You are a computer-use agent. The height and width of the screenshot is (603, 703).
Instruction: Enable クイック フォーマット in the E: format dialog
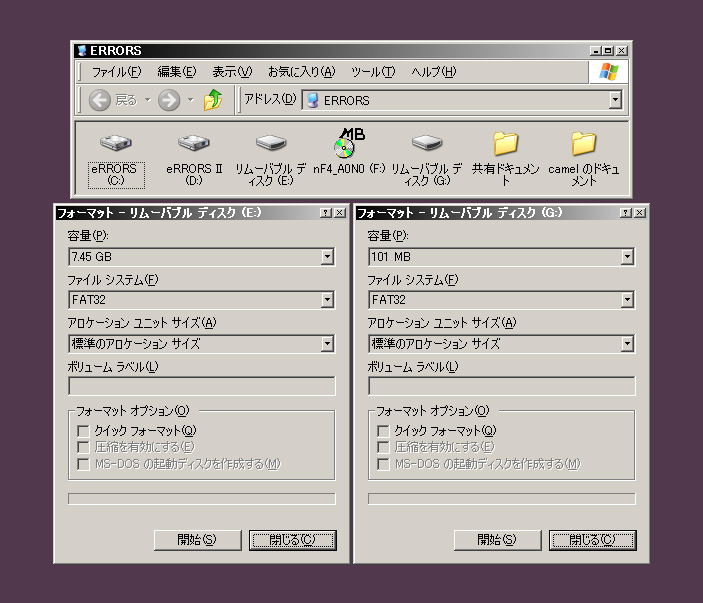click(x=84, y=431)
